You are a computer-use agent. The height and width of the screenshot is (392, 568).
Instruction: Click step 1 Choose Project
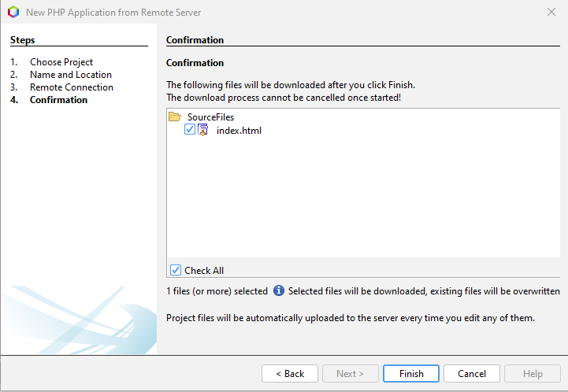61,62
